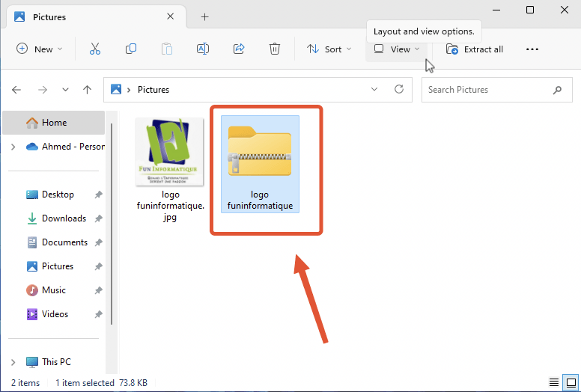Screen dimensions: 581x392
Task: Click the Delete trash icon
Action: coord(275,49)
